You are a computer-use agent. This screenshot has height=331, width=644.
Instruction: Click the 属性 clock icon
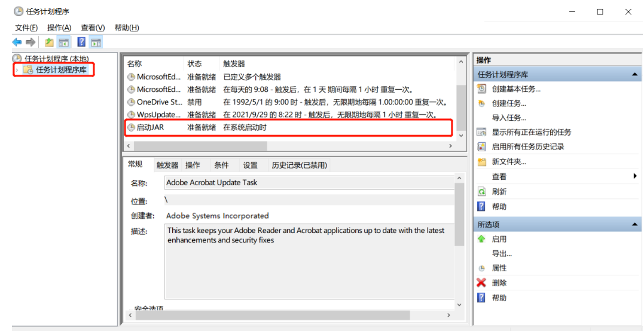[x=481, y=268]
